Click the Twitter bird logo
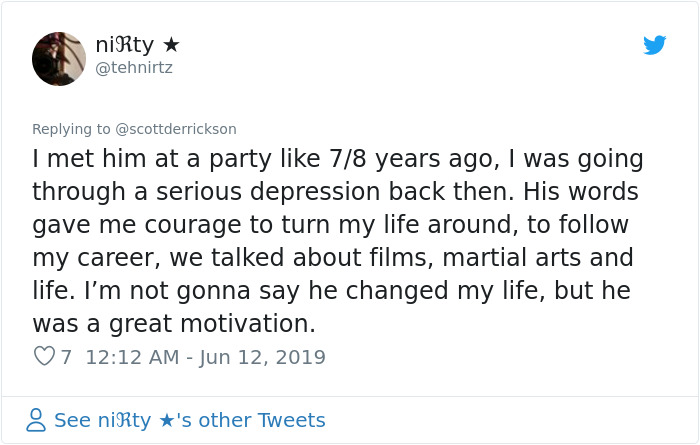This screenshot has width=700, height=445. 655,45
